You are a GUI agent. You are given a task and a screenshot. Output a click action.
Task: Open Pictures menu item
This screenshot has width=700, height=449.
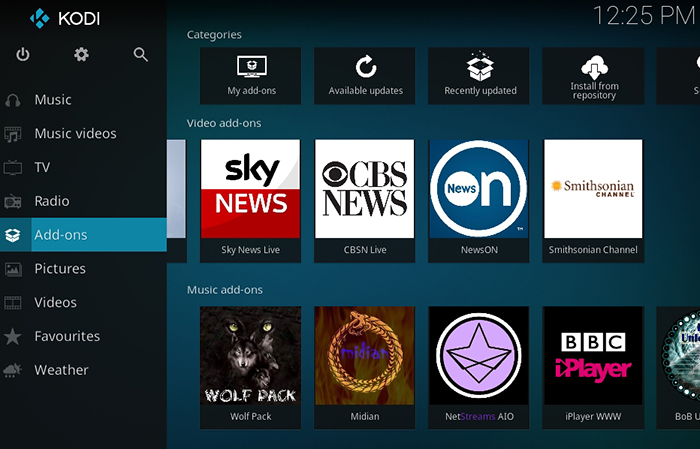click(x=83, y=269)
